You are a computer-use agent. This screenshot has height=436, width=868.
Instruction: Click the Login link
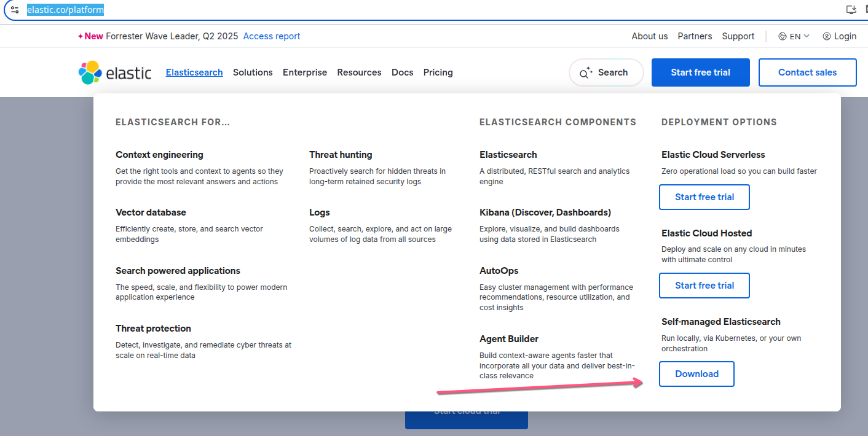[x=840, y=36]
